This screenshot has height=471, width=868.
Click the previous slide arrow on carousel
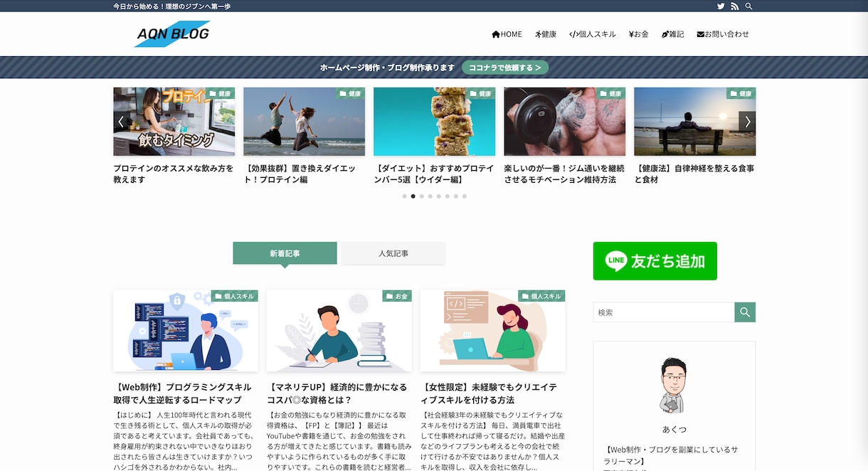click(121, 122)
